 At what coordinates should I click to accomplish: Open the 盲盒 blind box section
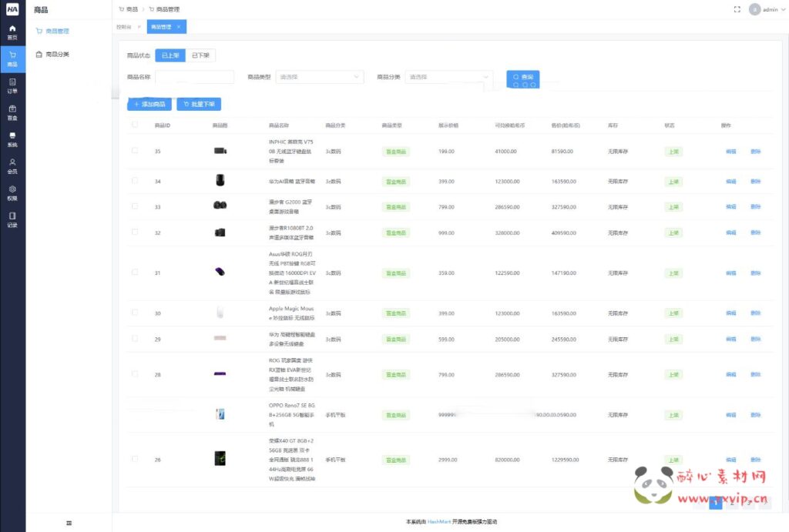coord(12,112)
